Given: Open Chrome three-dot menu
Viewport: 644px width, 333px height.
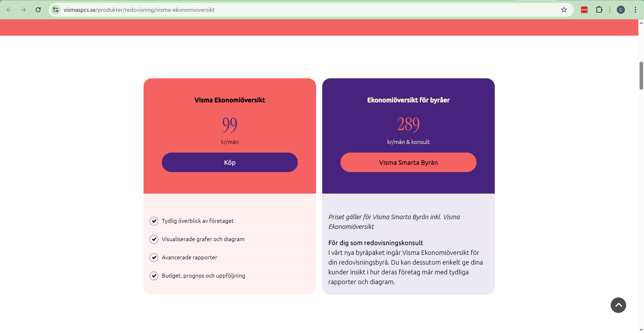Looking at the screenshot, I should click(x=635, y=10).
